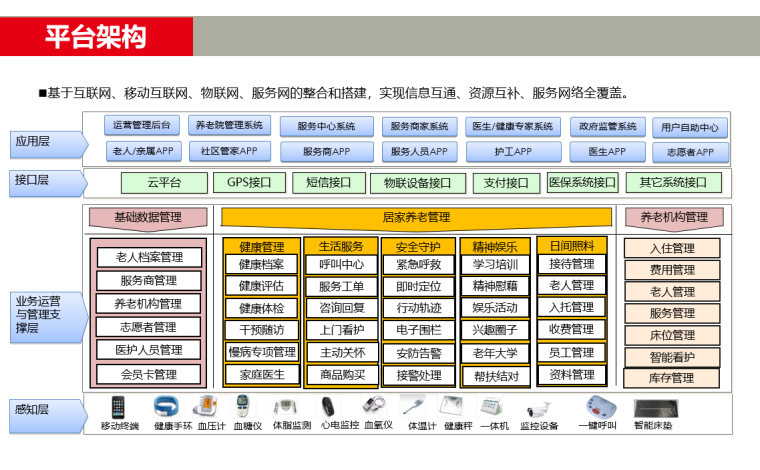Select the 云平台 interface box

164,183
